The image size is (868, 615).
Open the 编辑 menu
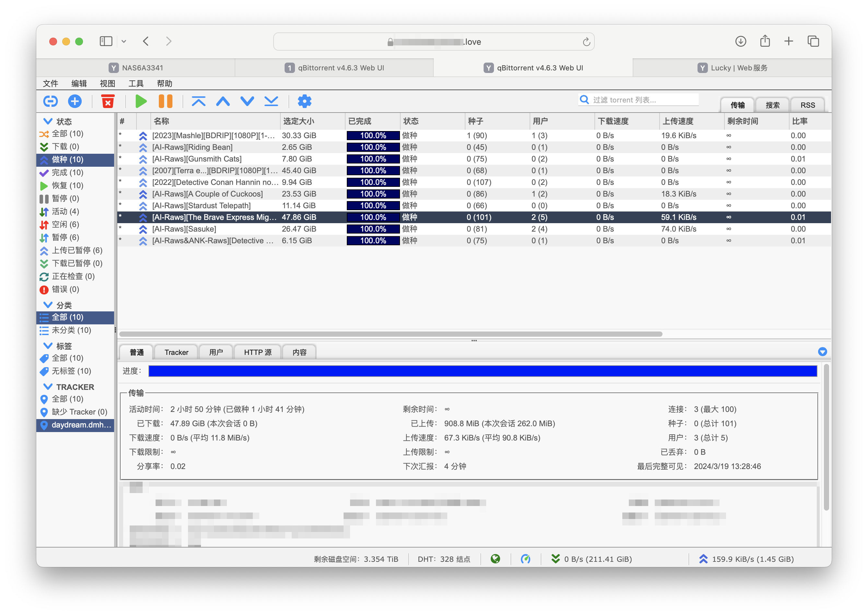(79, 83)
